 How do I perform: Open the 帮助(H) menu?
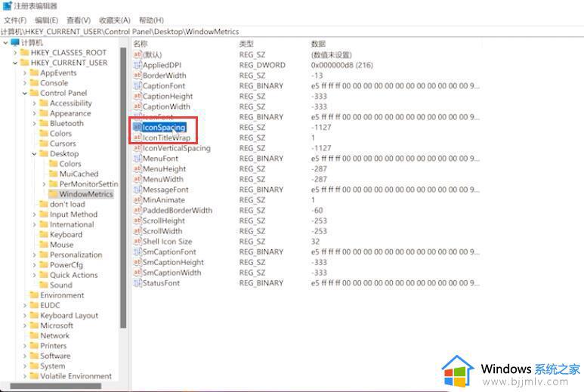pyautogui.click(x=151, y=20)
